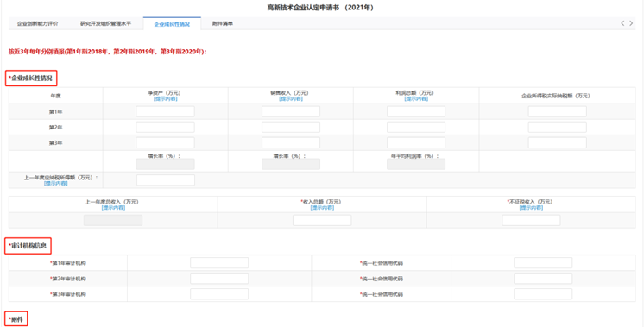Click the grayed 销售收入 增长率 field
This screenshot has width=644, height=327.
[x=291, y=165]
